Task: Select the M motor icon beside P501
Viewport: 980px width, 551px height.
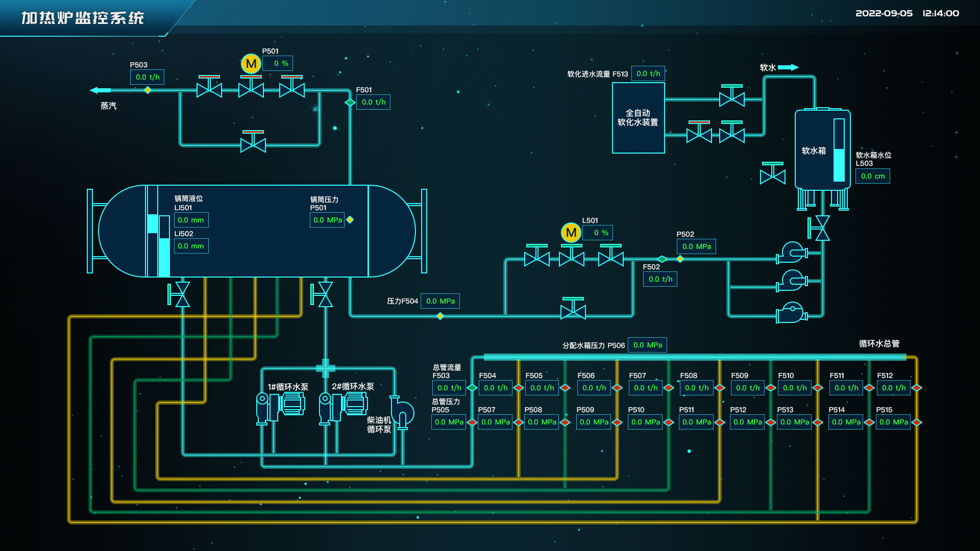Action: coord(251,64)
